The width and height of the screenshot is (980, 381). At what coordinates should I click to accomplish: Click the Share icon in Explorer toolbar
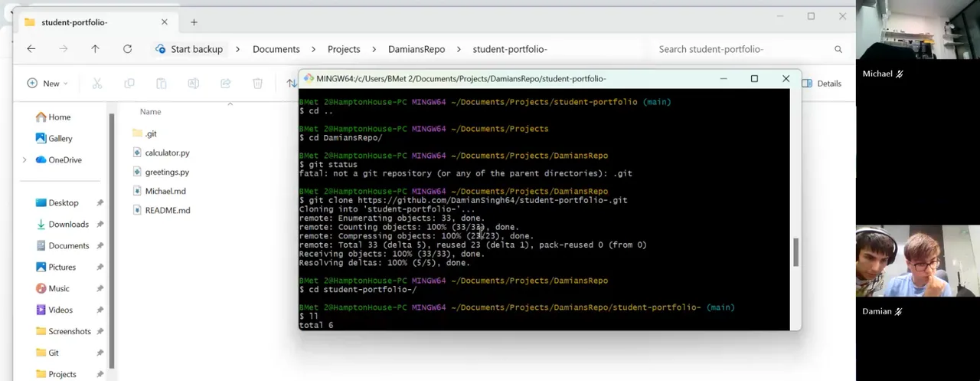225,84
